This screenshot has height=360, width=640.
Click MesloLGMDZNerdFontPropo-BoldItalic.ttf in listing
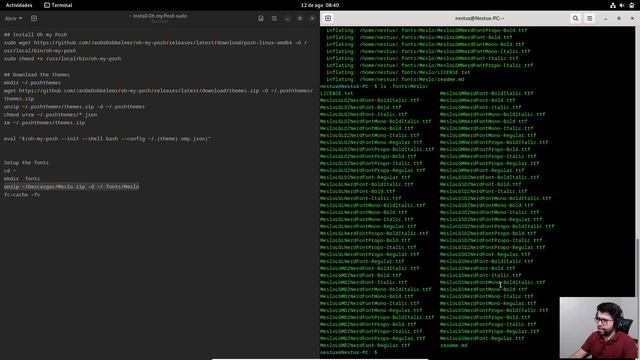pyautogui.click(x=377, y=318)
